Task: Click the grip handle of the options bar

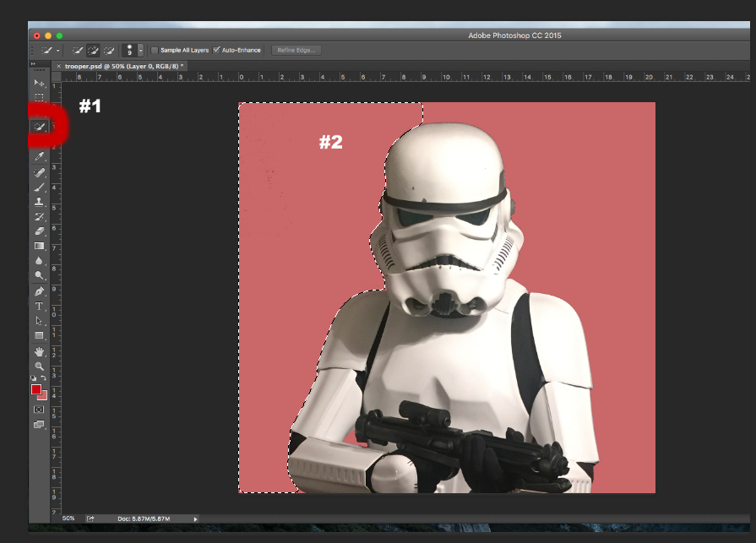Action: pos(32,50)
